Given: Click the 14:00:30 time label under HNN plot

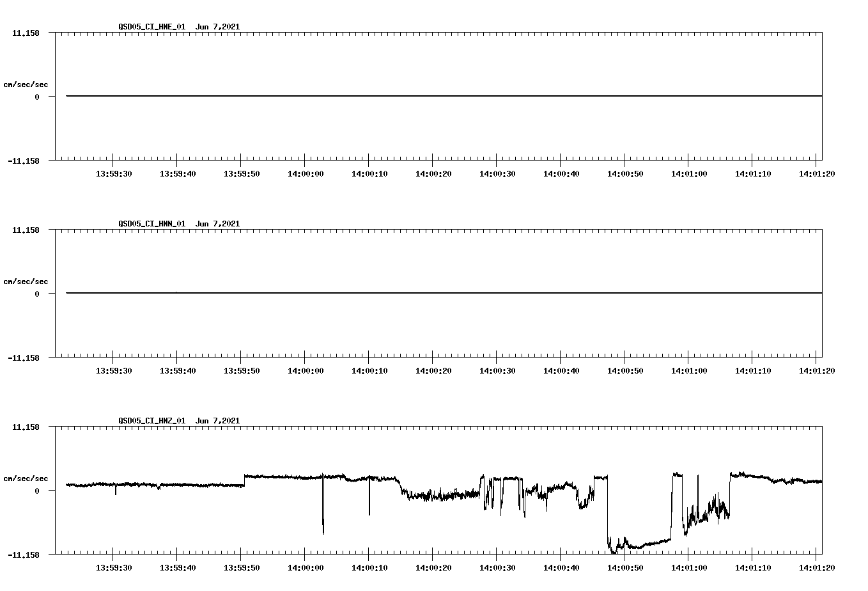Looking at the screenshot, I should [497, 370].
